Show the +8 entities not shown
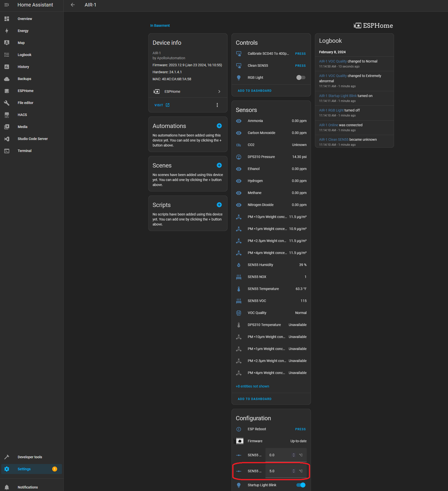This screenshot has height=491, width=448. (252, 386)
